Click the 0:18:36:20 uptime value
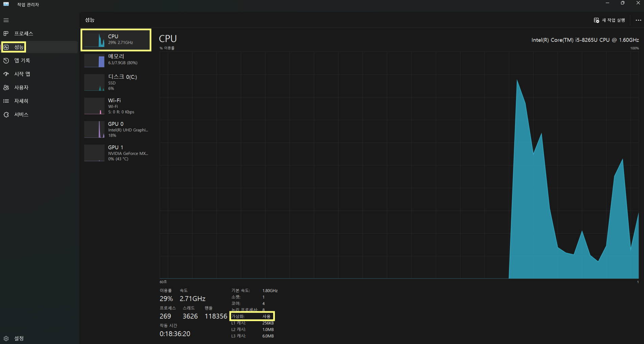The width and height of the screenshot is (644, 344). [x=175, y=334]
